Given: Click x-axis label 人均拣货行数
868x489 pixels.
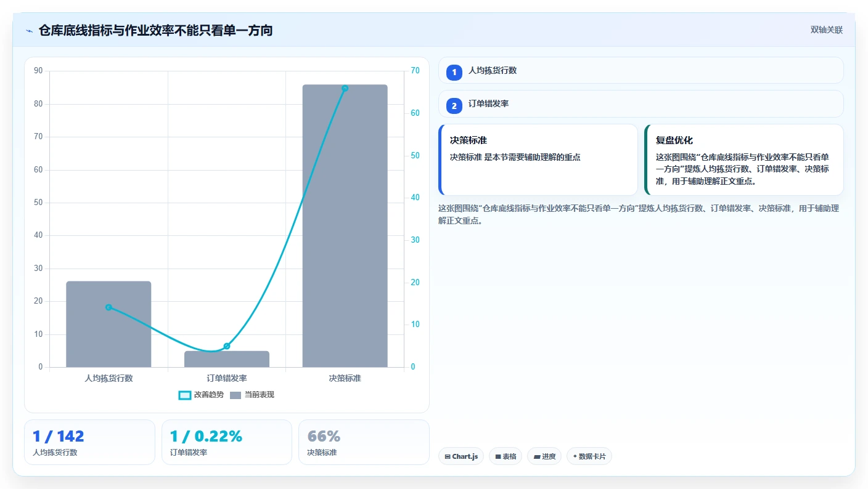Looking at the screenshot, I should point(108,378).
